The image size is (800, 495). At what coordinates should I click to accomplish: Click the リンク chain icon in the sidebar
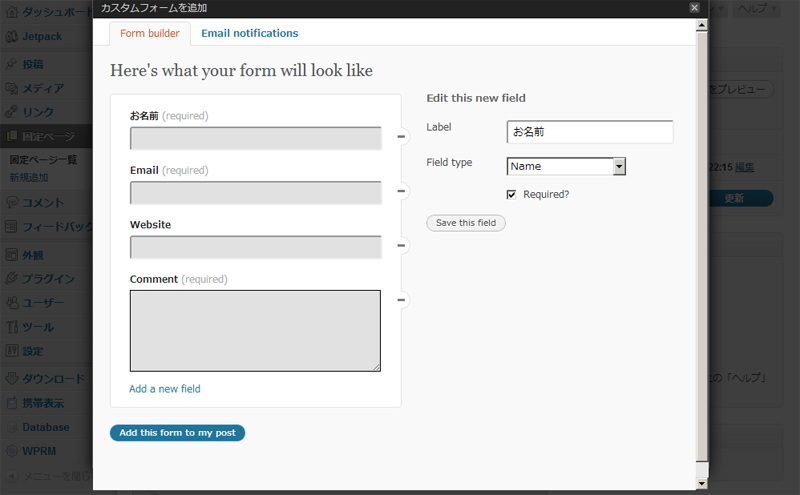pyautogui.click(x=11, y=112)
